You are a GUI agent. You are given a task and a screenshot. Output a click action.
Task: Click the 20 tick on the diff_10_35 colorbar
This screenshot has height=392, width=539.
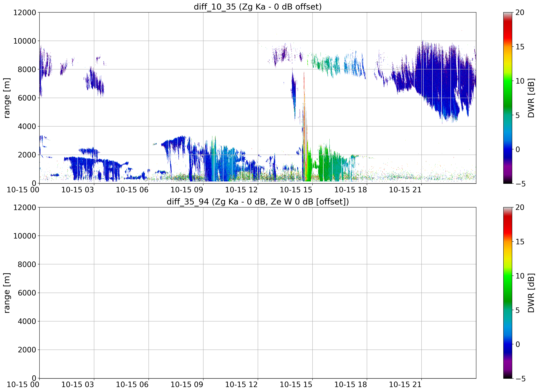pos(520,12)
